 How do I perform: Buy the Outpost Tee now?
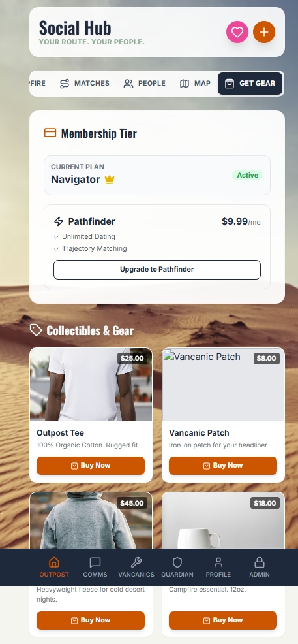[x=91, y=465]
